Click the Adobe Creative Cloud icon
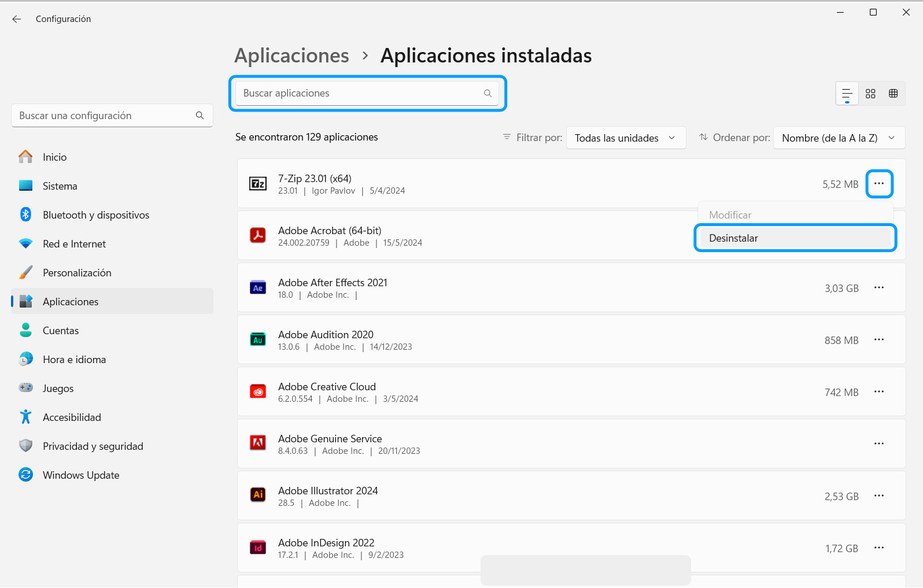 pyautogui.click(x=257, y=392)
